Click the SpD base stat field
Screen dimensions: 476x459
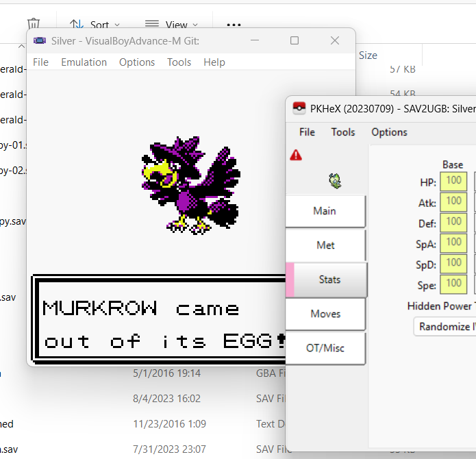click(453, 264)
